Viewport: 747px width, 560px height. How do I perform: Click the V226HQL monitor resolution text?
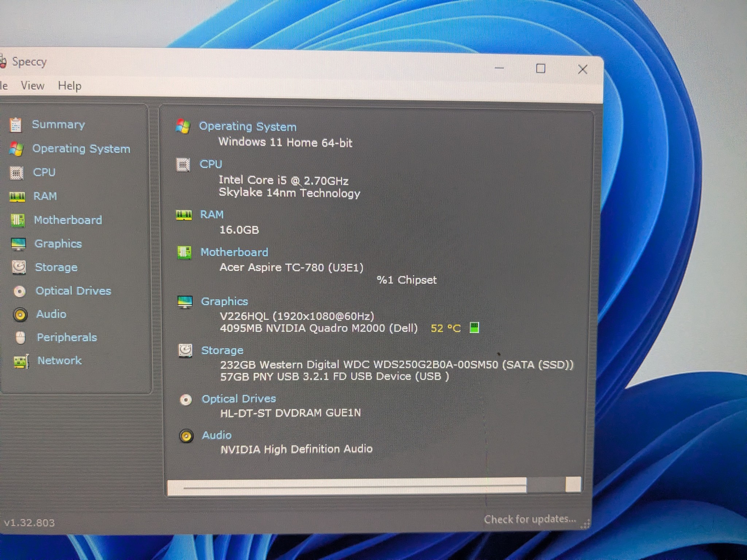point(297,316)
